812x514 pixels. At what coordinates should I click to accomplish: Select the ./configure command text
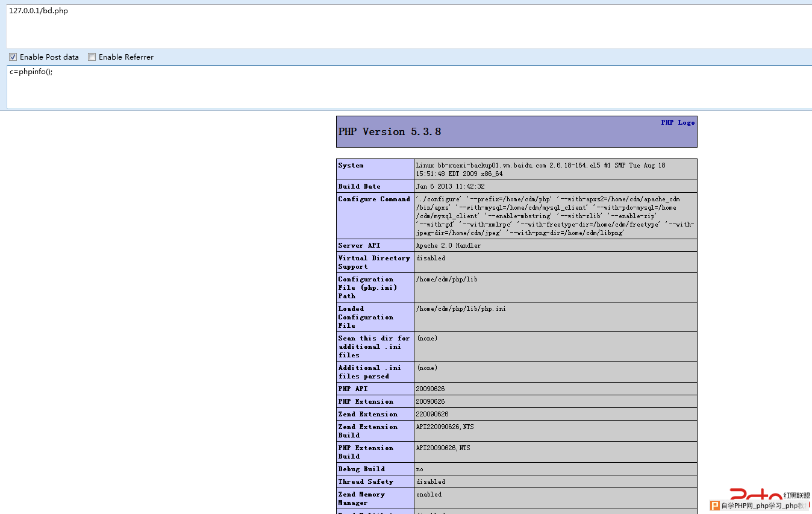[555, 216]
